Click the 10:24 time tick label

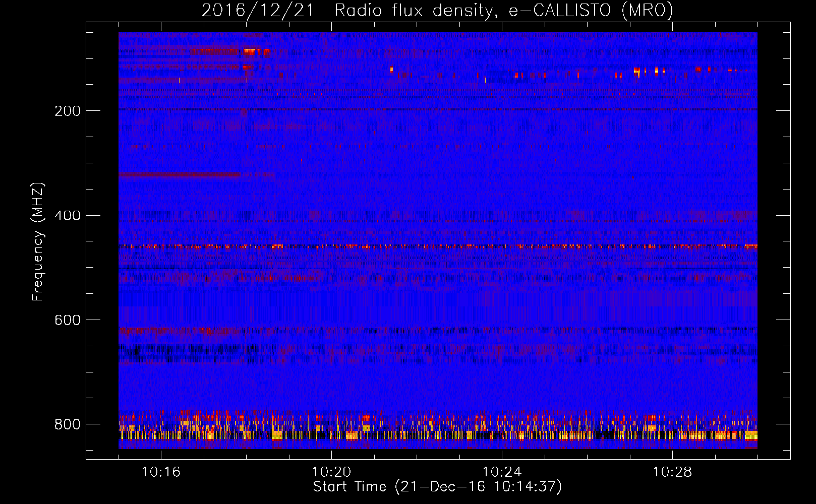[x=502, y=472]
